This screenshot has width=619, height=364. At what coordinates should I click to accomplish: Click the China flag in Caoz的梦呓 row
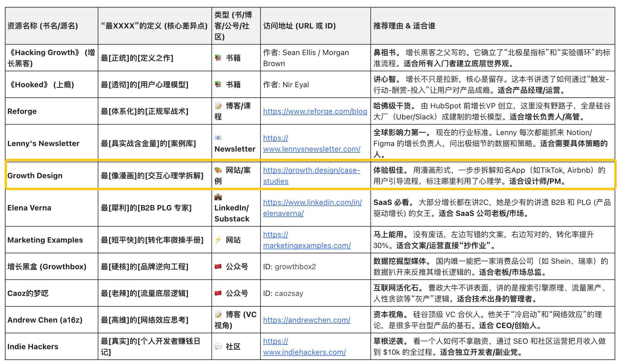[x=218, y=293]
